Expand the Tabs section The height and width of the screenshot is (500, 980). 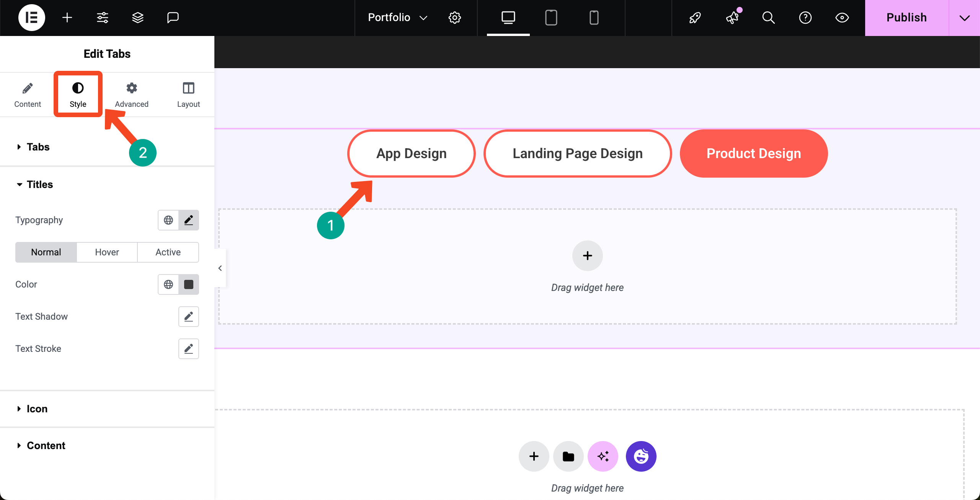coord(107,147)
